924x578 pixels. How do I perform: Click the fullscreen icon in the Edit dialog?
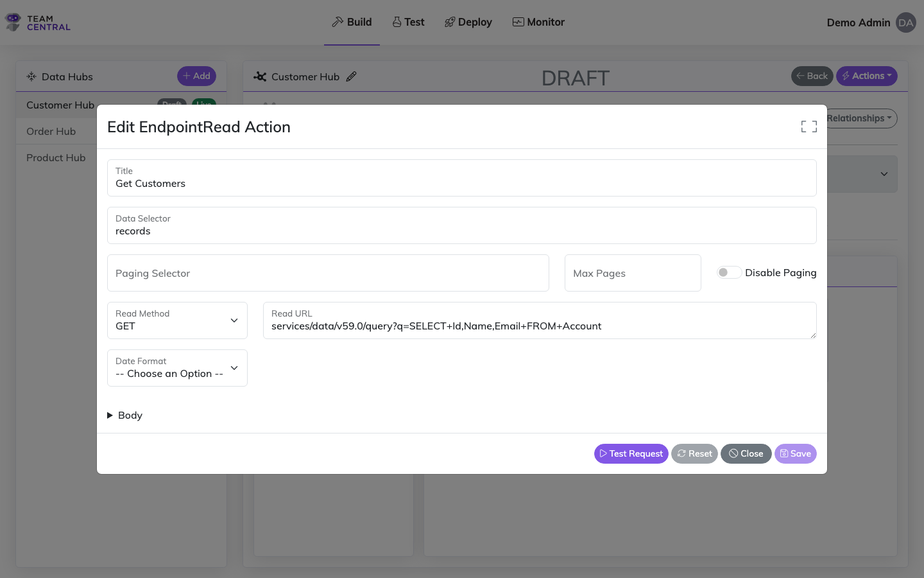coord(809,127)
